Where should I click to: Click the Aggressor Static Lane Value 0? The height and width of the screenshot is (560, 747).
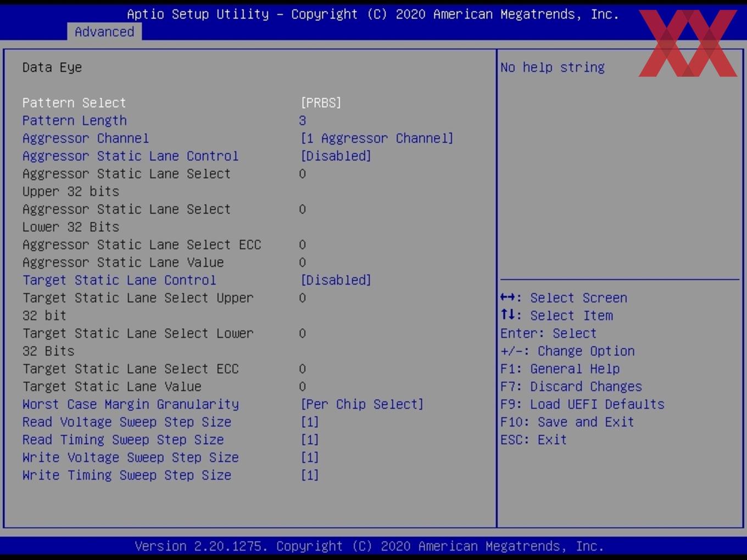303,262
